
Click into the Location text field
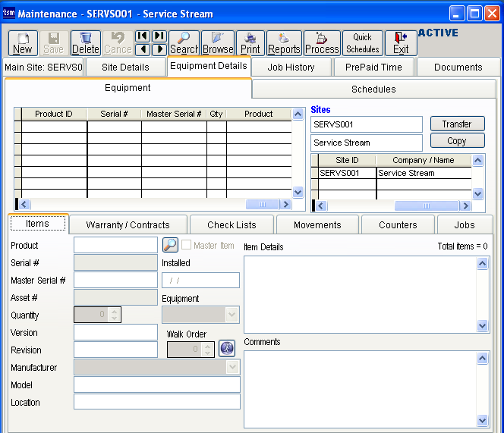[156, 402]
